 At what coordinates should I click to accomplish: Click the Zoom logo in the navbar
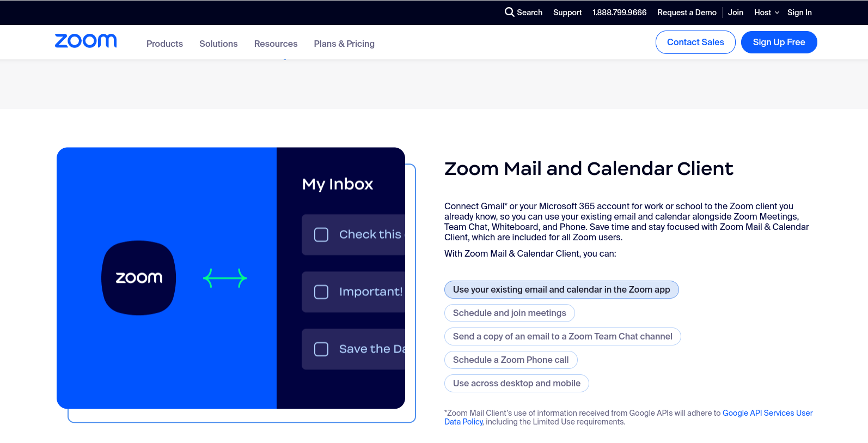(85, 40)
